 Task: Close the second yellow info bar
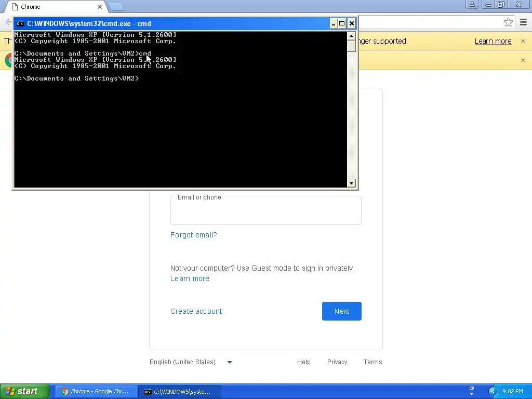pyautogui.click(x=523, y=60)
